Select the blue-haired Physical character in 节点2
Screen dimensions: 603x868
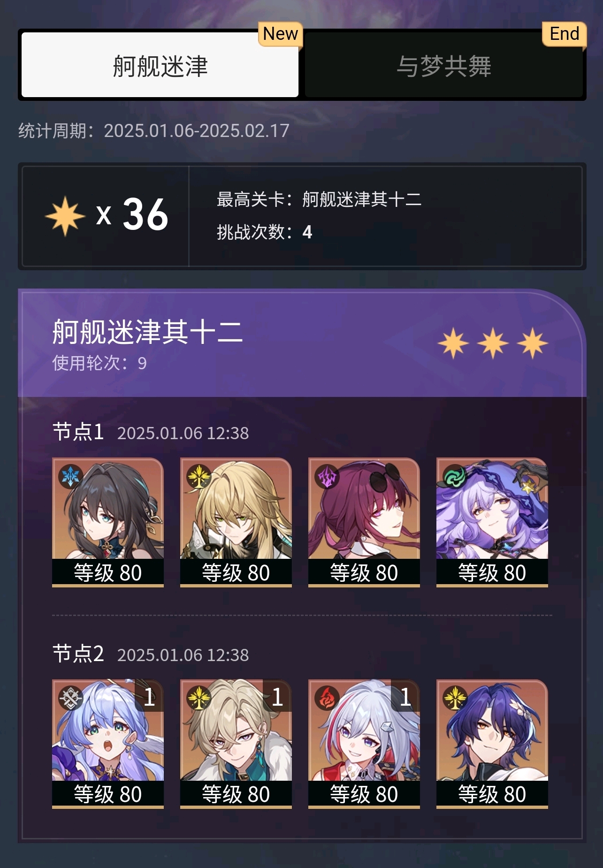[x=108, y=744]
